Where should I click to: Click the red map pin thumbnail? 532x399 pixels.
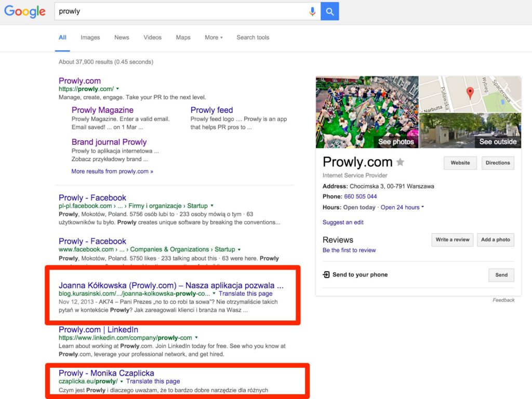tap(470, 94)
